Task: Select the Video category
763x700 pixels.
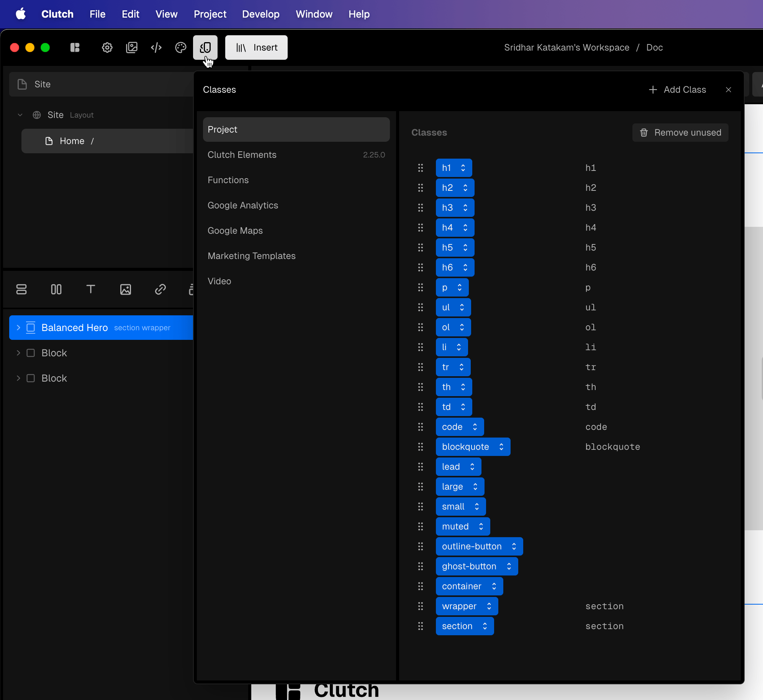Action: tap(296, 281)
